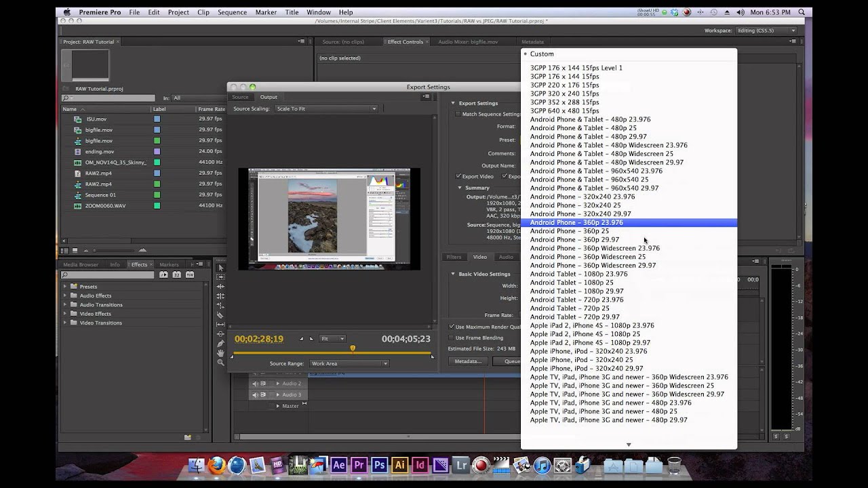Select the Hand tool
Image resolution: width=868 pixels, height=488 pixels.
(x=220, y=353)
